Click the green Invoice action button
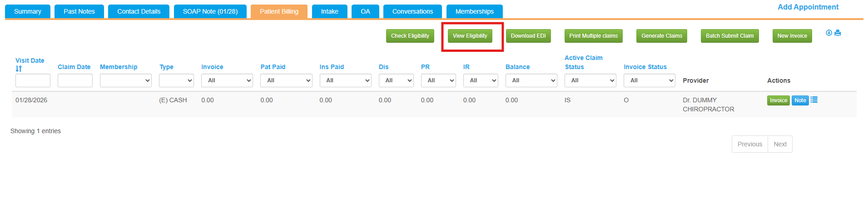The width and height of the screenshot is (868, 210). coord(778,100)
